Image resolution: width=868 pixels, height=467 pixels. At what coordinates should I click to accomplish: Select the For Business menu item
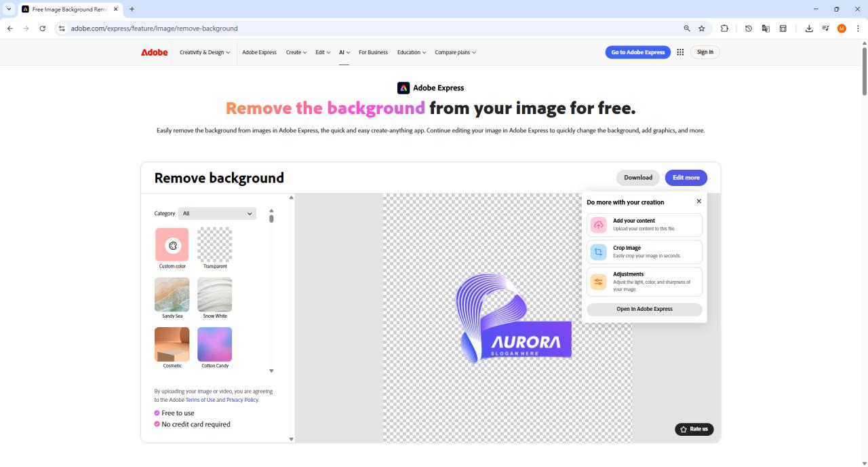pyautogui.click(x=373, y=52)
